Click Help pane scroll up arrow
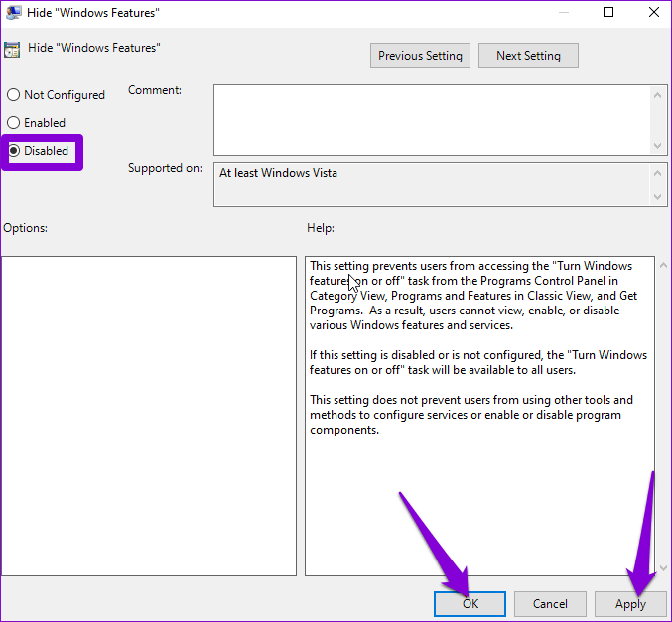672x622 pixels. pos(663,265)
